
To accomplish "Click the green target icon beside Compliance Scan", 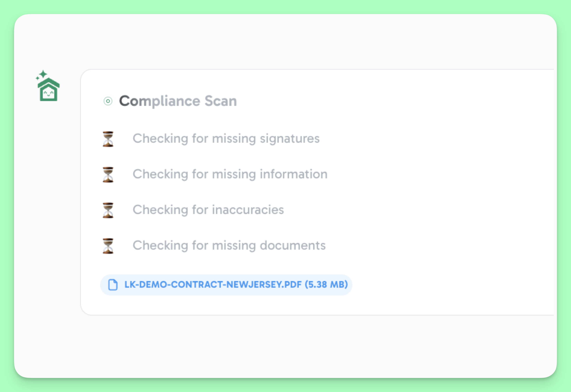I will [108, 101].
